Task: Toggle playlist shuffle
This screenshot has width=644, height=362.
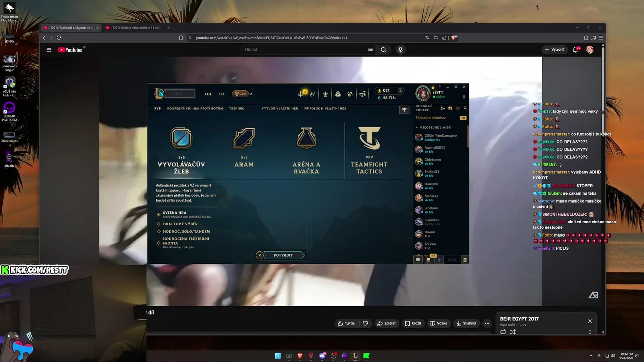Action: point(513,332)
